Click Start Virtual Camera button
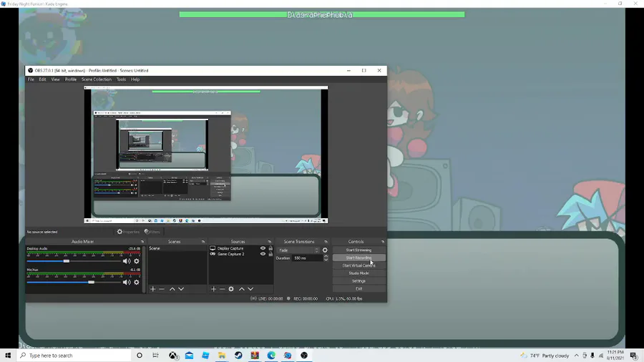 [359, 265]
